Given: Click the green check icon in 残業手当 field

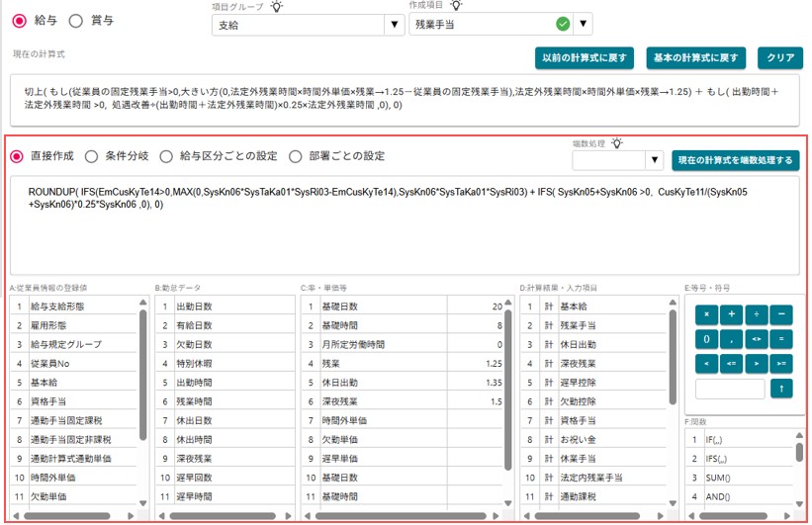Looking at the screenshot, I should click(563, 24).
